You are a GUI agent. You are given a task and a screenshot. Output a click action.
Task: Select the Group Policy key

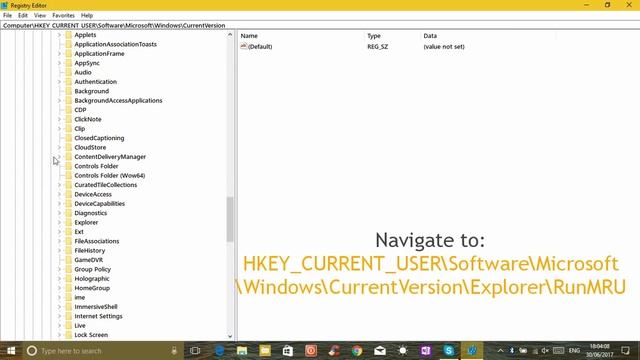click(x=93, y=269)
